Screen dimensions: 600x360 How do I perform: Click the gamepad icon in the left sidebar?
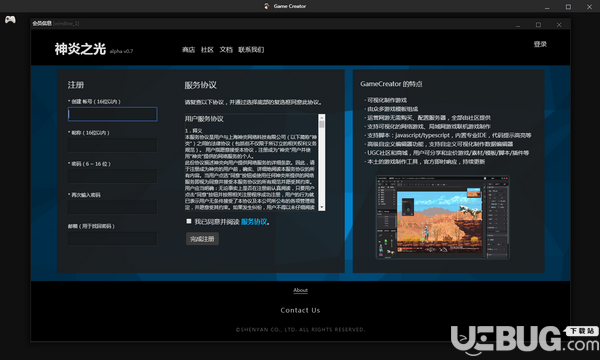pos(10,19)
